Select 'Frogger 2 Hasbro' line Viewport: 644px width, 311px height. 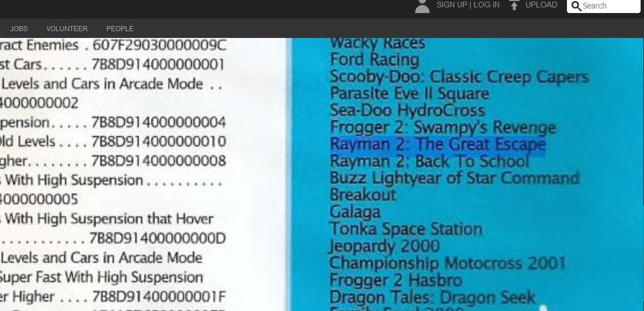coord(396,280)
